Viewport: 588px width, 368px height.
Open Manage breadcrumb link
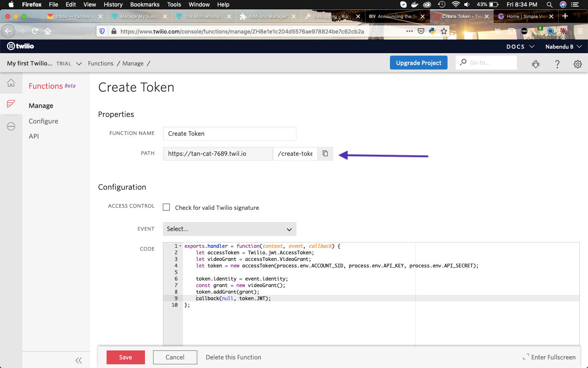133,63
